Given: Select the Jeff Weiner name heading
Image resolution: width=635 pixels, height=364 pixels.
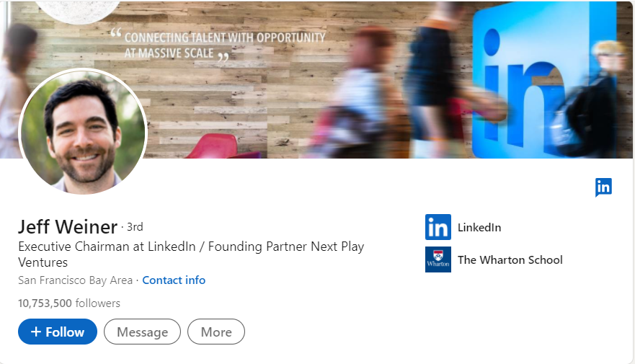Looking at the screenshot, I should pyautogui.click(x=68, y=226).
